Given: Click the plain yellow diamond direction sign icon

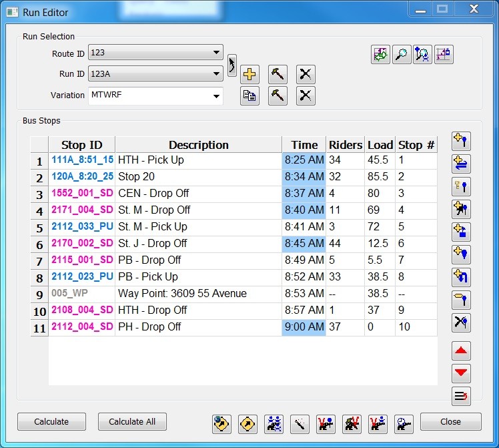Looking at the screenshot, I should click(x=247, y=424).
